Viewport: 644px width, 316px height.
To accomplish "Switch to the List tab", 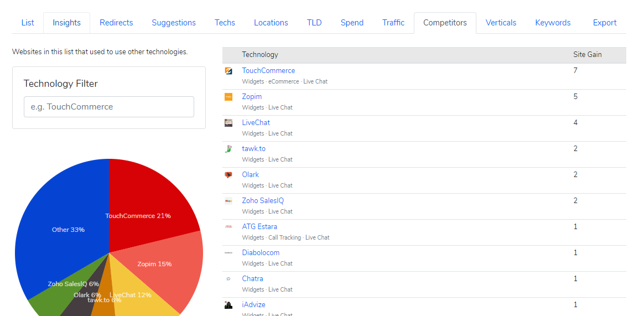I will click(28, 23).
